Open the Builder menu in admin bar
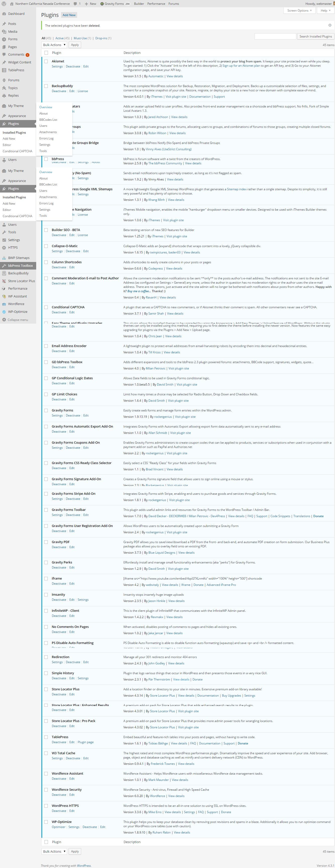Image resolution: width=335 pixels, height=868 pixels. 139,4
